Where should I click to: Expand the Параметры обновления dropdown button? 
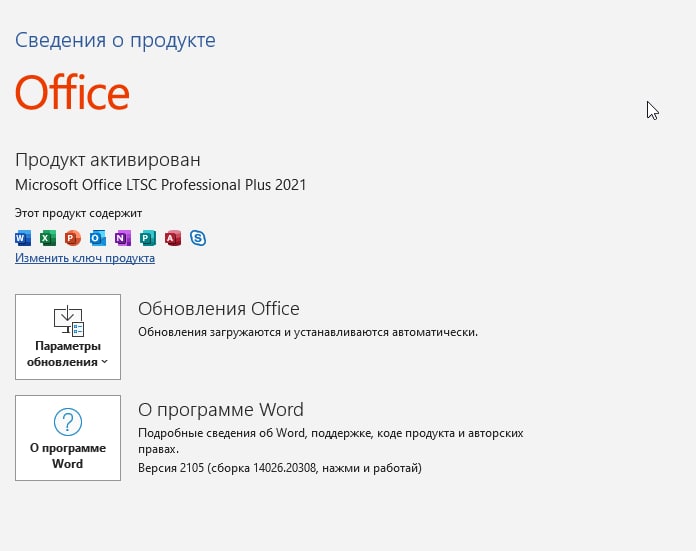coord(68,337)
